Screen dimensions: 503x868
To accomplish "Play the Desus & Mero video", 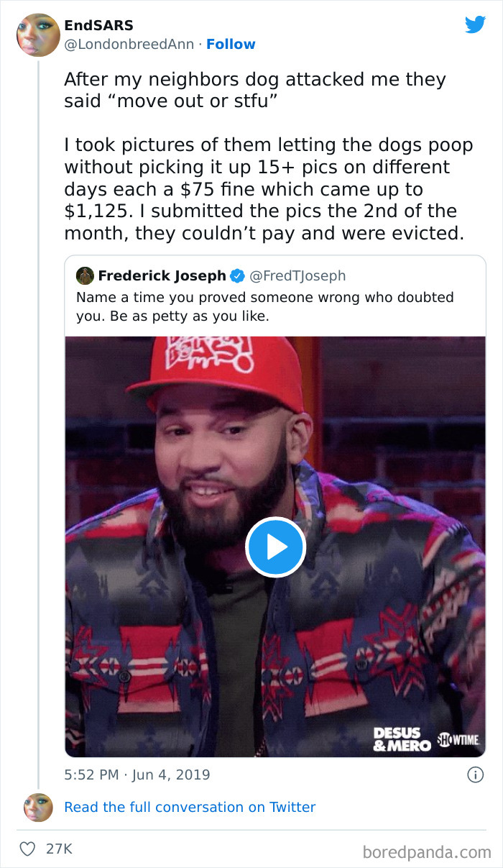I will tap(276, 547).
